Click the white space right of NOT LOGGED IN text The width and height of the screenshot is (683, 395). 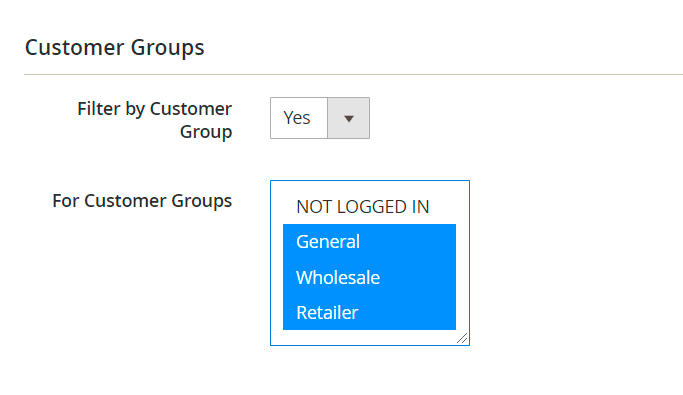(443, 206)
